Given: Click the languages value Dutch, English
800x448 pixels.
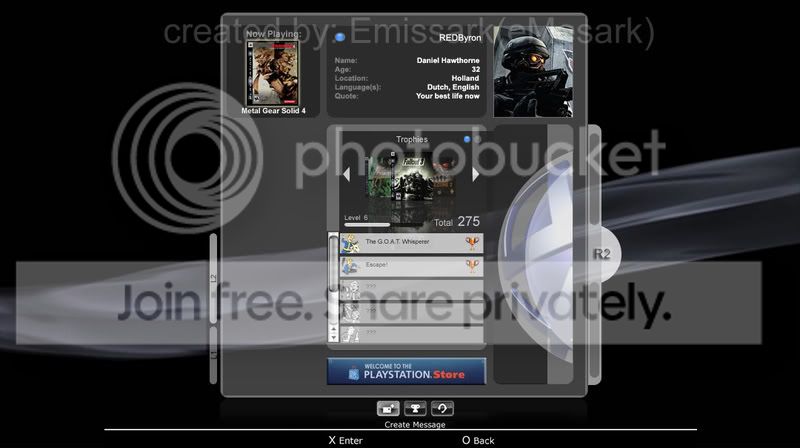Looking at the screenshot, I should pyautogui.click(x=453, y=87).
